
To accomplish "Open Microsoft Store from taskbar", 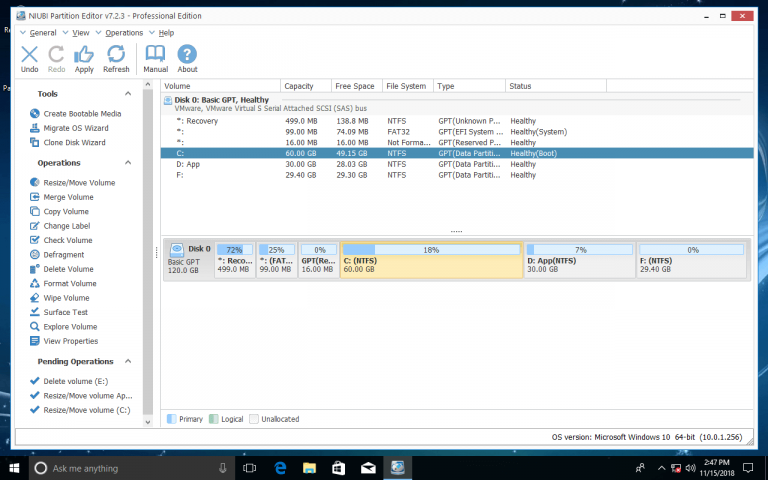I will click(338, 468).
